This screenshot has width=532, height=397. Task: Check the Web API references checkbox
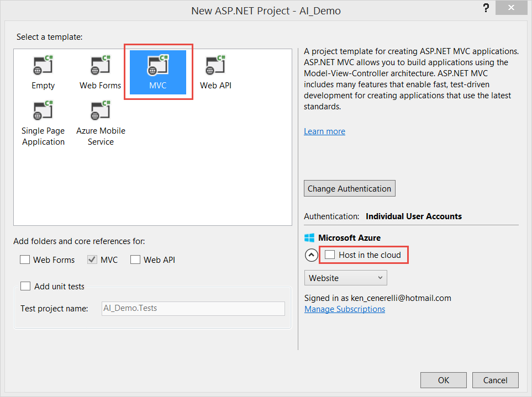point(135,260)
